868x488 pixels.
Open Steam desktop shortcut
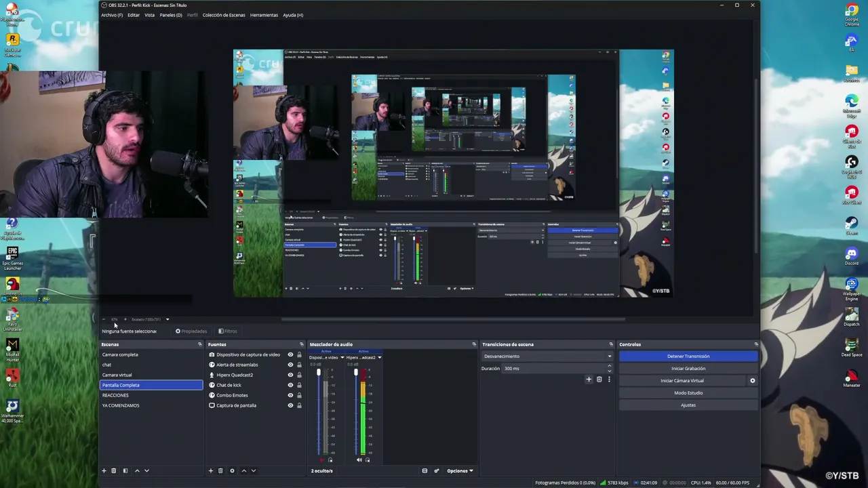(x=852, y=226)
